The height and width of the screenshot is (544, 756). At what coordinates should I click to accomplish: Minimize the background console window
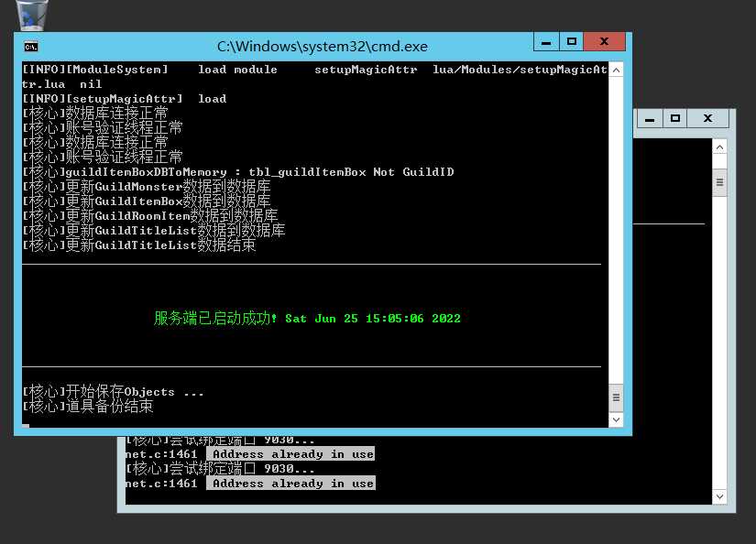pos(650,118)
